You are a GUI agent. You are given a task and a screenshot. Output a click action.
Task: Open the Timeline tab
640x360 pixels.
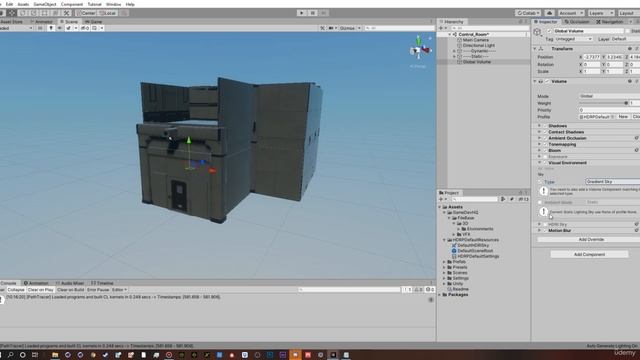coord(102,283)
